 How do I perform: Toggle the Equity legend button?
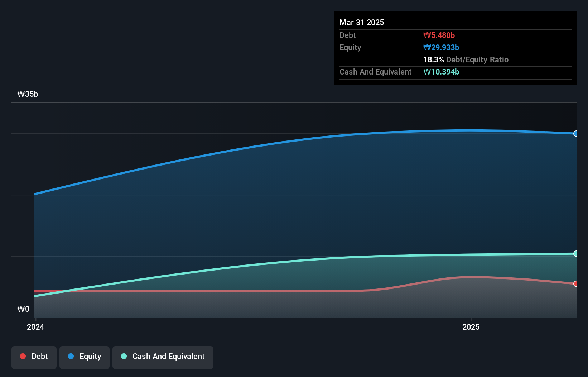point(85,357)
